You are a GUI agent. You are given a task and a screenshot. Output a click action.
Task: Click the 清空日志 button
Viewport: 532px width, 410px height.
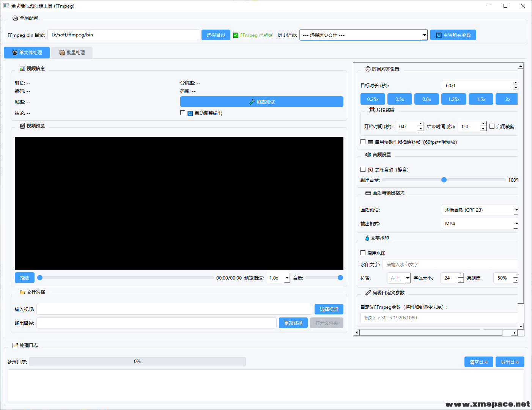[479, 362]
